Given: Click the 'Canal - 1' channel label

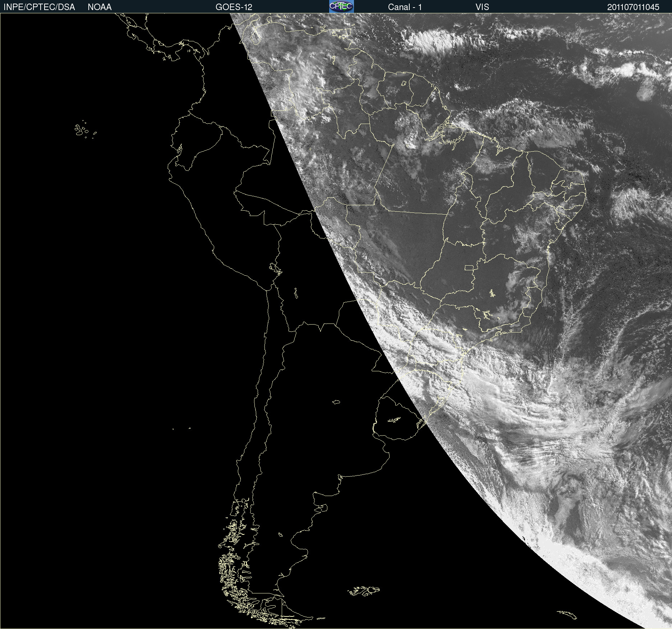Looking at the screenshot, I should tap(405, 7).
